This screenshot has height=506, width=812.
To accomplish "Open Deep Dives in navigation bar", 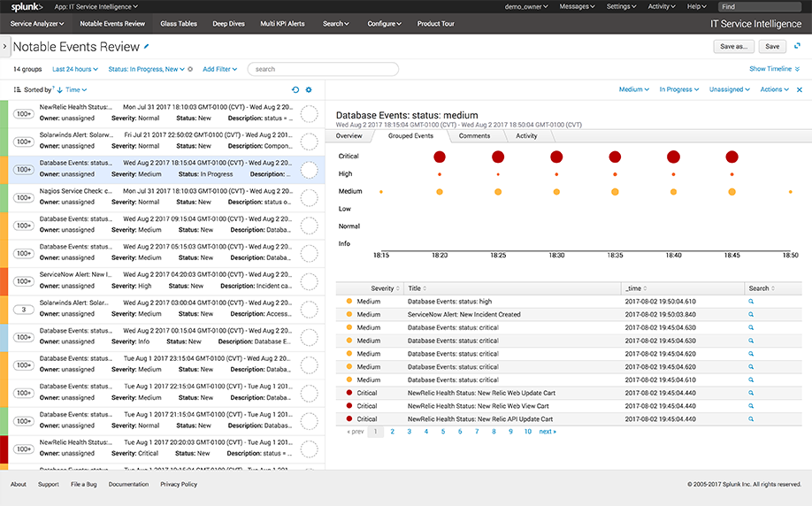I will point(228,24).
